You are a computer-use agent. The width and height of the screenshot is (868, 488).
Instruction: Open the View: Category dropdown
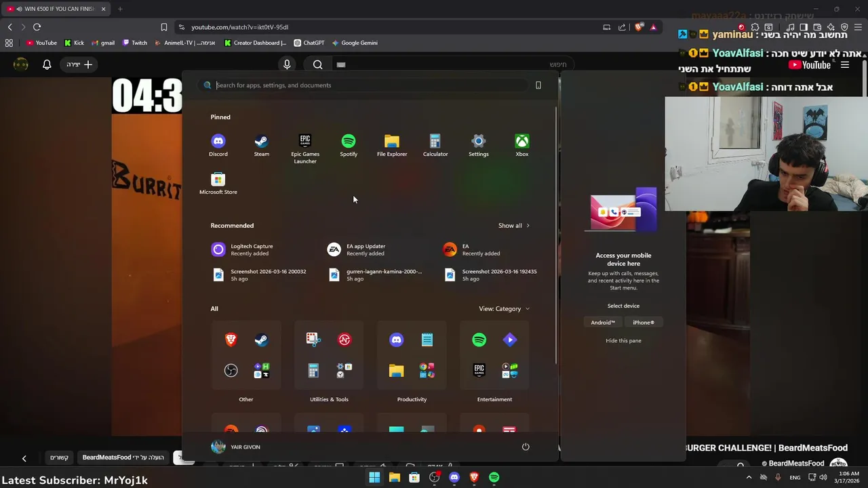coord(504,308)
